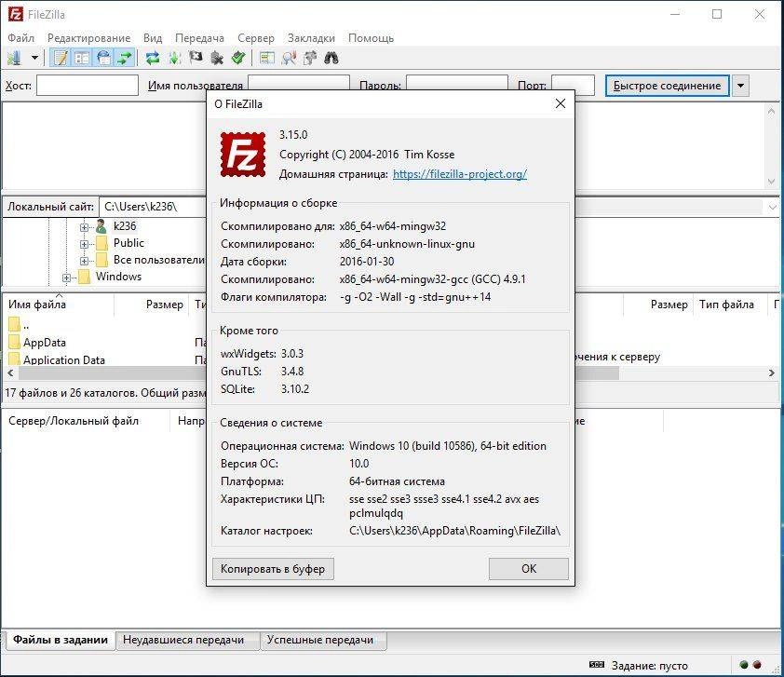This screenshot has height=677, width=784.
Task: Click OK in the About dialog
Action: pos(529,569)
